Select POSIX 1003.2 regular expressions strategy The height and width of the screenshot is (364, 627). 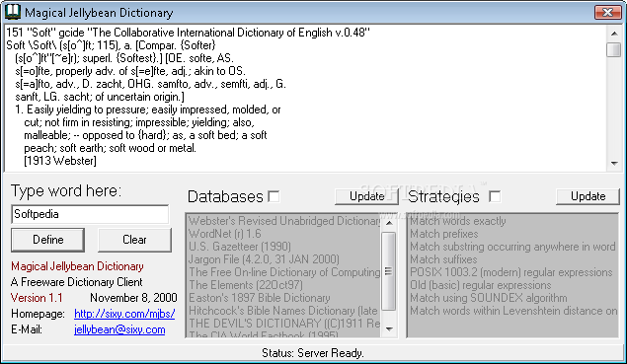[512, 272]
